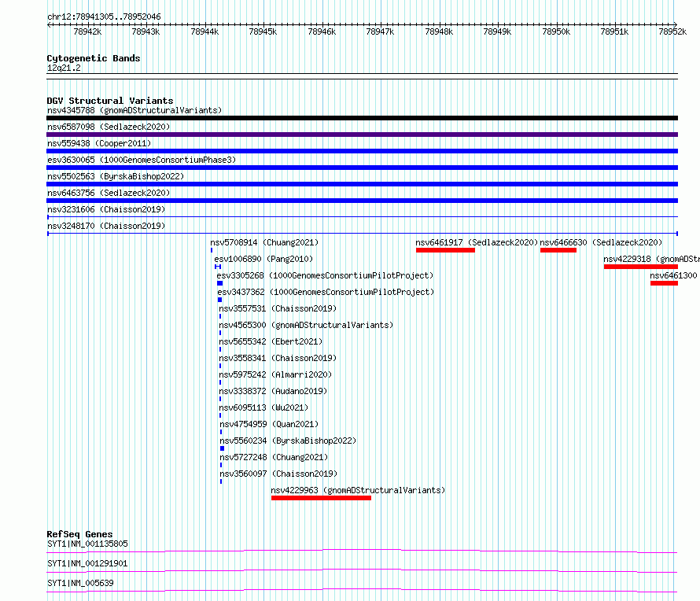The image size is (700, 601).
Task: Click the nsv6466630 (Sedlazeck2020) label
Action: click(x=601, y=242)
